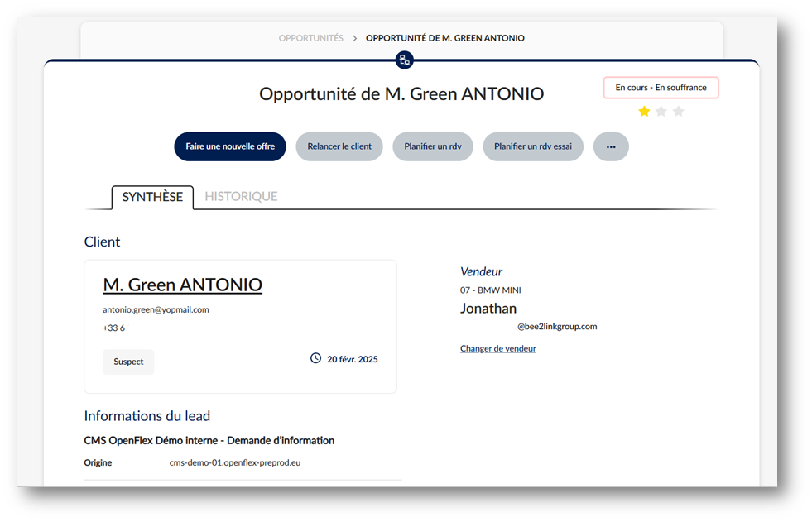Click Relancer le client button
The image size is (812, 522).
[x=339, y=146]
